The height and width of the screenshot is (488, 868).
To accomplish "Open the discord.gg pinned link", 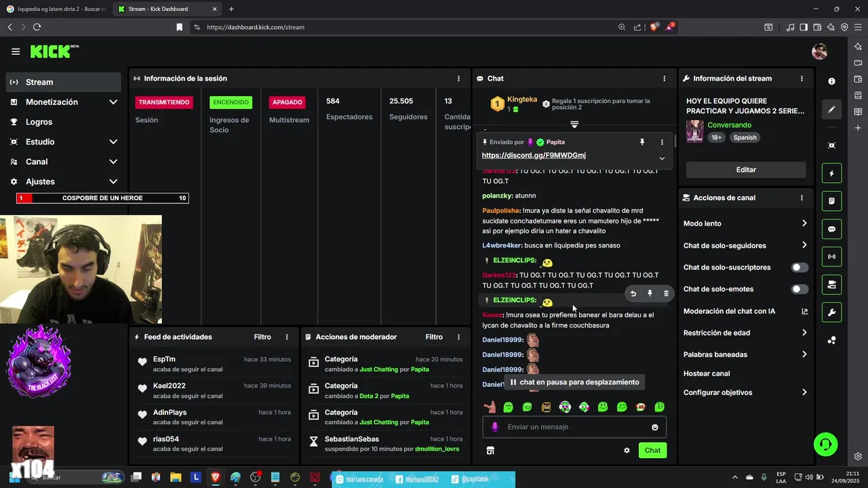I will (x=534, y=155).
